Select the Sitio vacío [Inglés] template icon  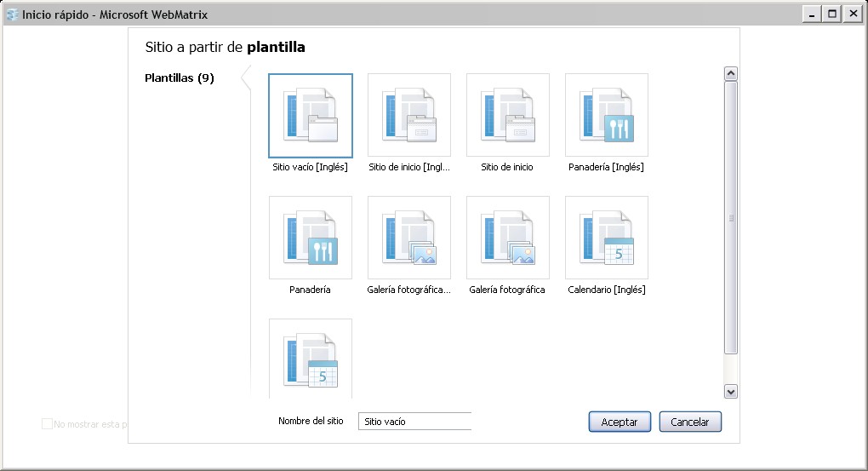311,115
